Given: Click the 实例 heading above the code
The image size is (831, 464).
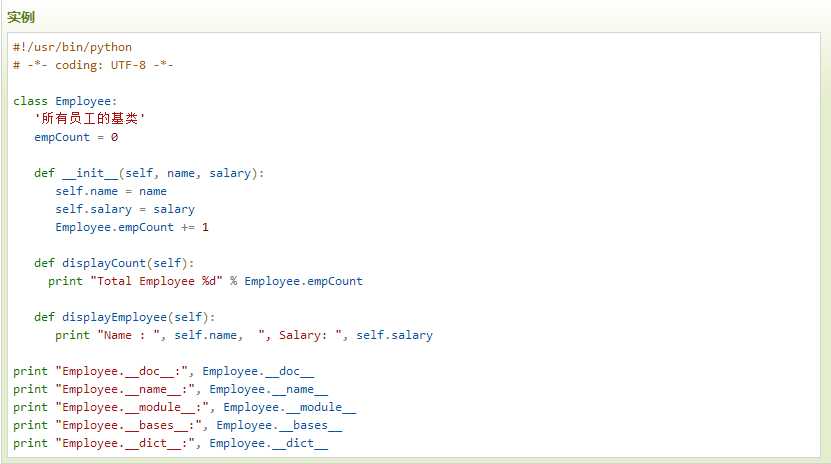Looking at the screenshot, I should pyautogui.click(x=21, y=16).
